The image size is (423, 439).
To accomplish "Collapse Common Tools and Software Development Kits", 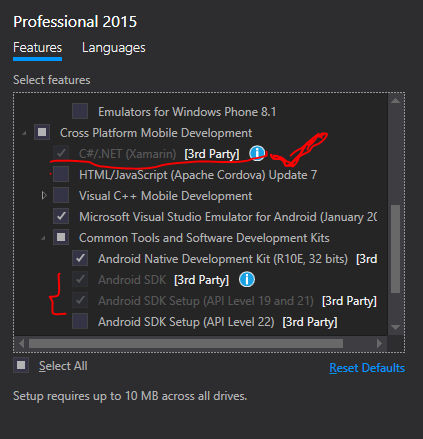I will point(43,238).
